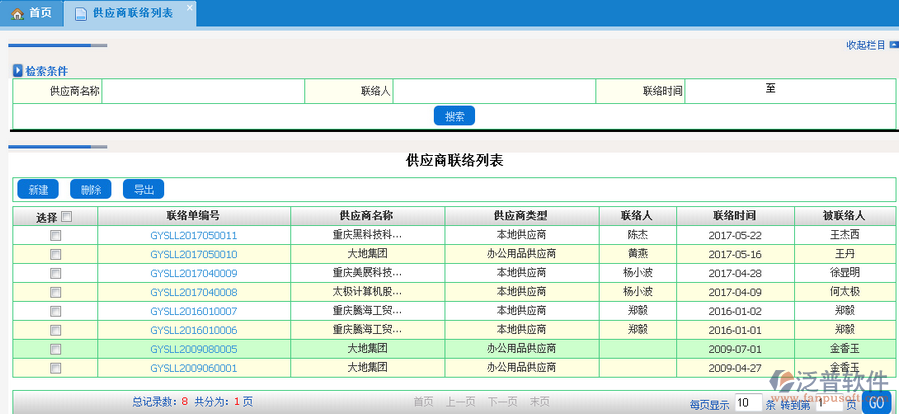
Task: Click the 删除 button
Action: coord(91,190)
